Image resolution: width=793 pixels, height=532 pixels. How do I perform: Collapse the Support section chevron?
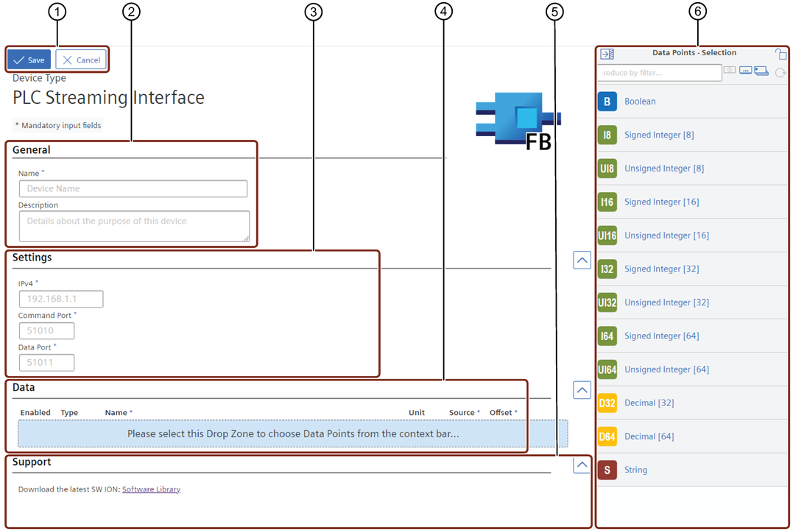(x=582, y=465)
